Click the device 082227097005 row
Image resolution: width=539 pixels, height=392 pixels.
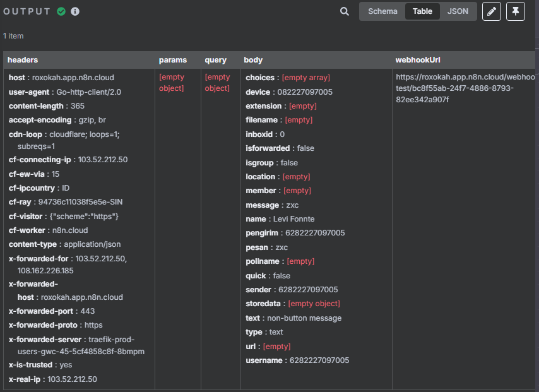click(x=289, y=92)
